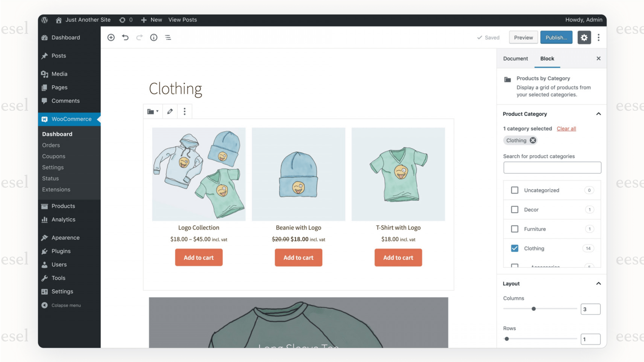644x362 pixels.
Task: Open the editor settings gear icon
Action: point(584,37)
